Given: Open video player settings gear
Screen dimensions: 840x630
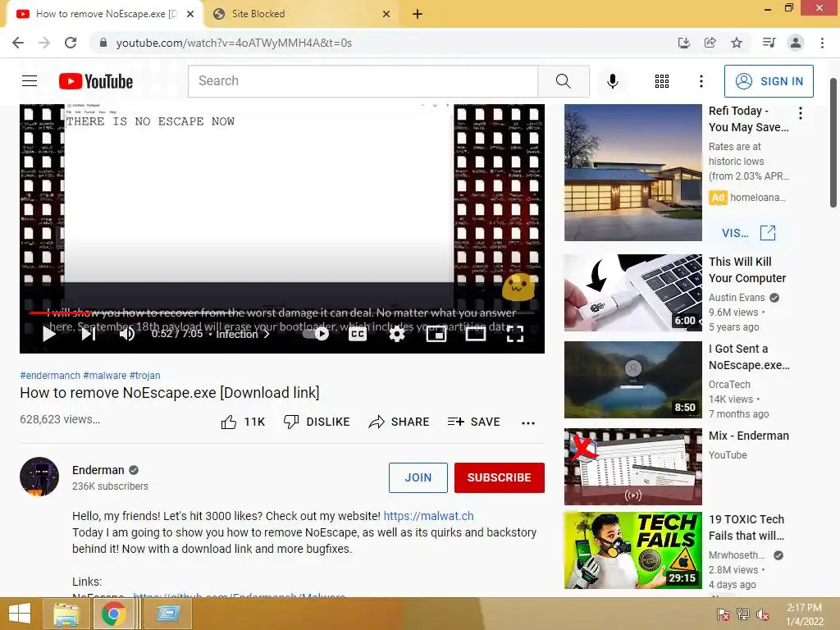Looking at the screenshot, I should (396, 334).
